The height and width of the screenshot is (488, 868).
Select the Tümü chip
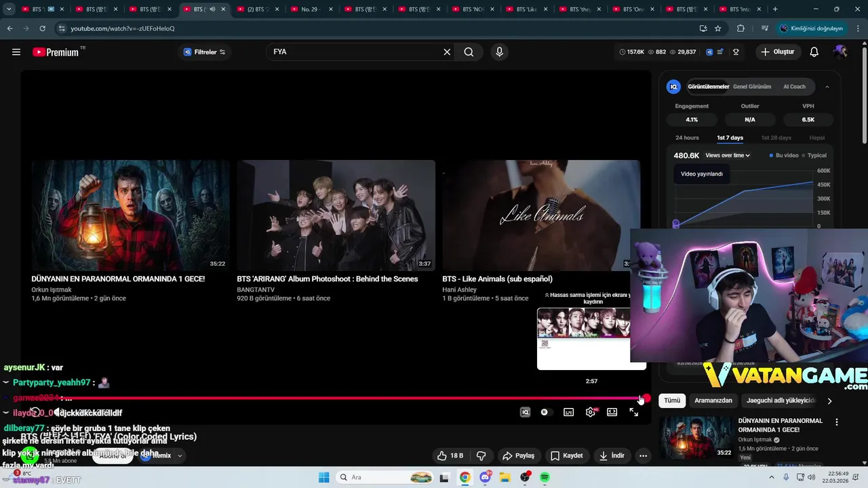[x=672, y=401]
